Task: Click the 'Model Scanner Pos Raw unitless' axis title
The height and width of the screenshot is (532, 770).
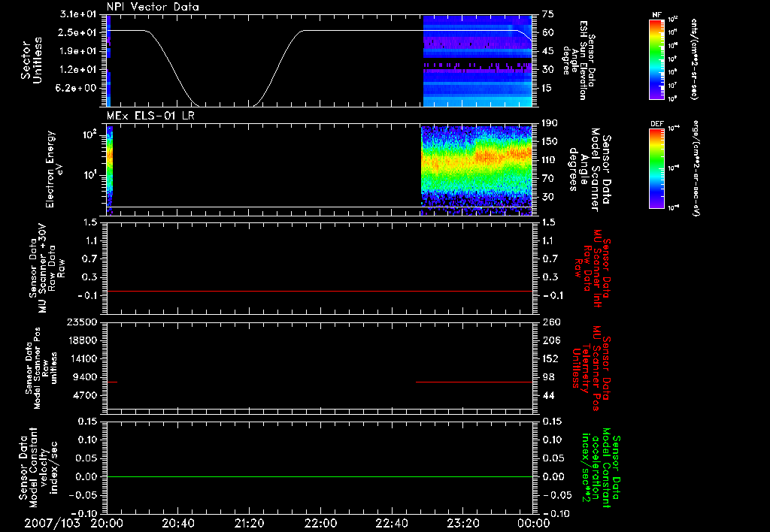Action: (x=41, y=368)
